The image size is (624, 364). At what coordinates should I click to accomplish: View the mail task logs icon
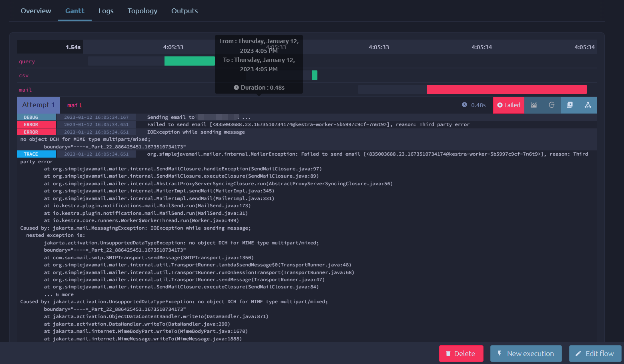point(570,105)
